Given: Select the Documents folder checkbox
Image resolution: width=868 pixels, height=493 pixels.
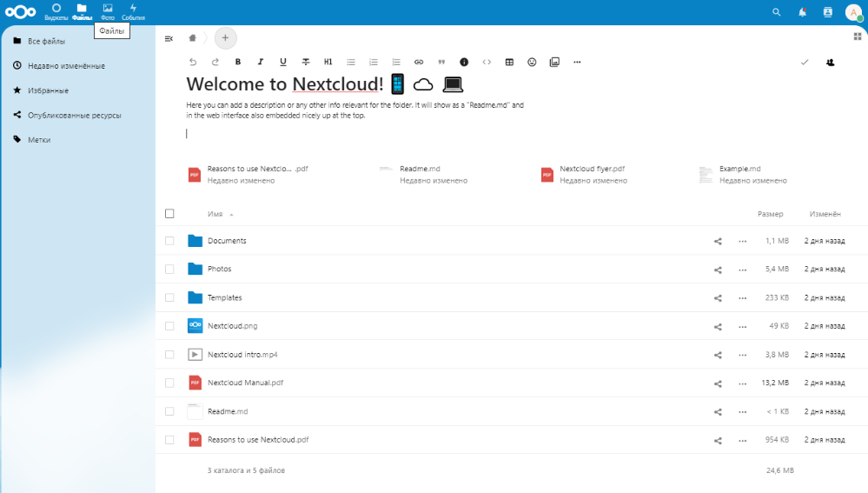Looking at the screenshot, I should coord(169,241).
